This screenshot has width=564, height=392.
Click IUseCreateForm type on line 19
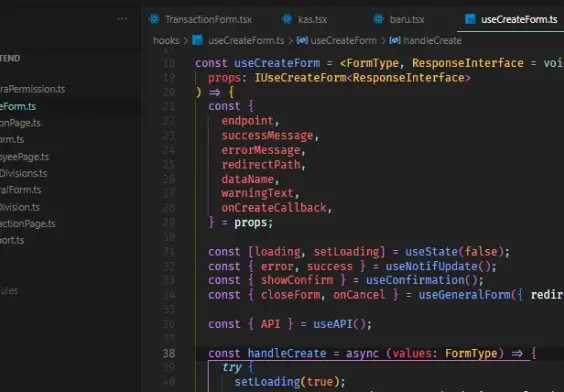pyautogui.click(x=300, y=78)
